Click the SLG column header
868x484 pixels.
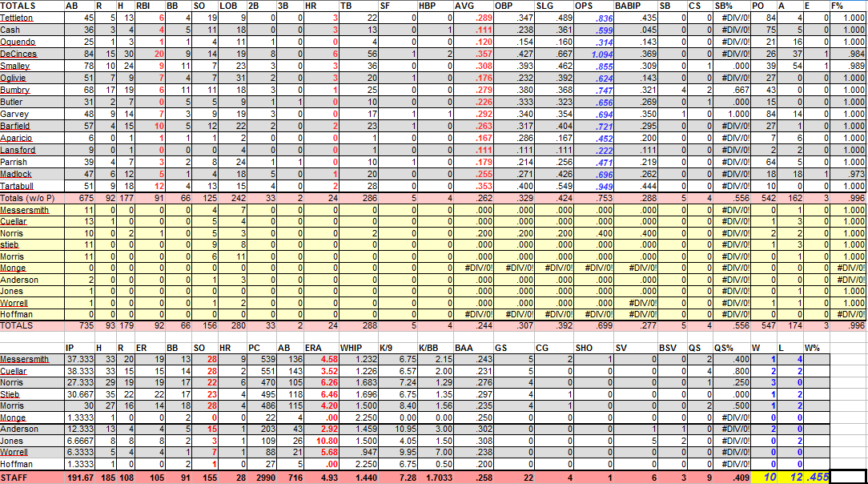pyautogui.click(x=554, y=6)
